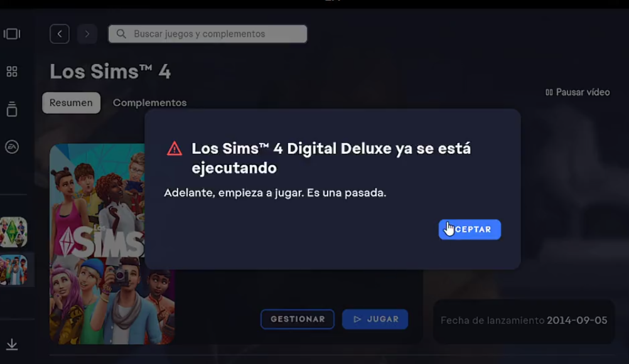Select The Sims green plumbob game thumbnail
The height and width of the screenshot is (364, 629).
click(14, 232)
